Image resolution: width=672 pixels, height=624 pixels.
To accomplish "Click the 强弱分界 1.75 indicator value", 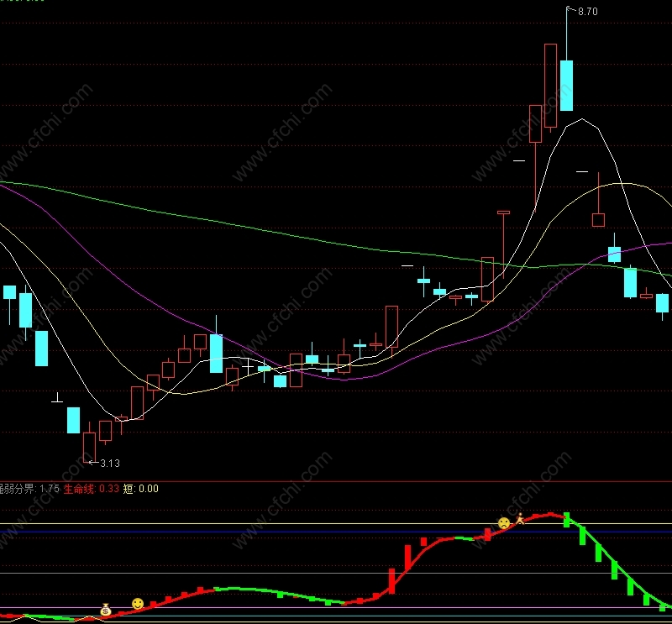I will 29,489.
